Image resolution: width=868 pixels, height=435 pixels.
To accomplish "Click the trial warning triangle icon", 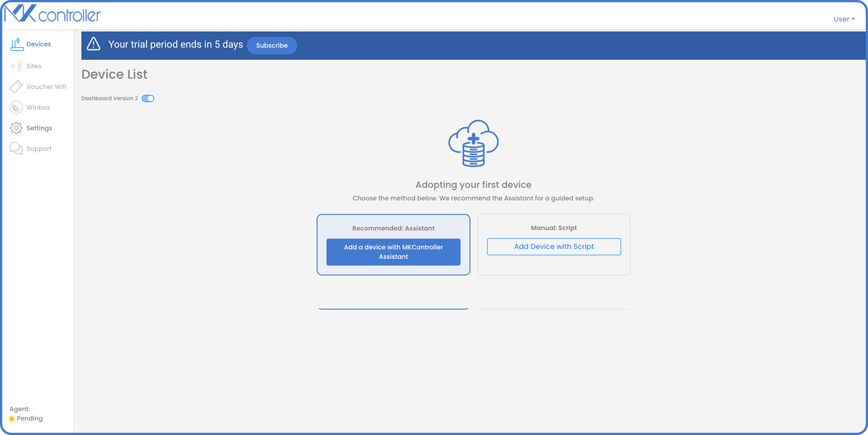I will pos(93,44).
